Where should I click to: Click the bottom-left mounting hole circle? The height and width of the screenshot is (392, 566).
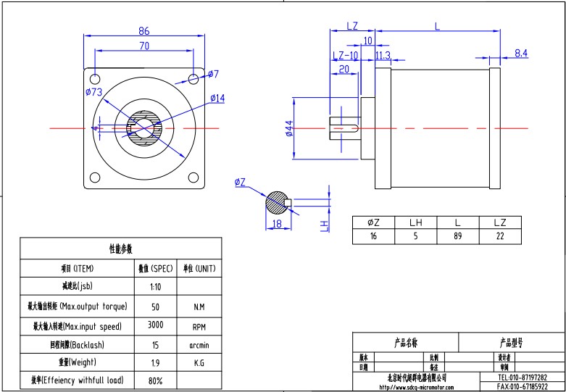(x=94, y=178)
